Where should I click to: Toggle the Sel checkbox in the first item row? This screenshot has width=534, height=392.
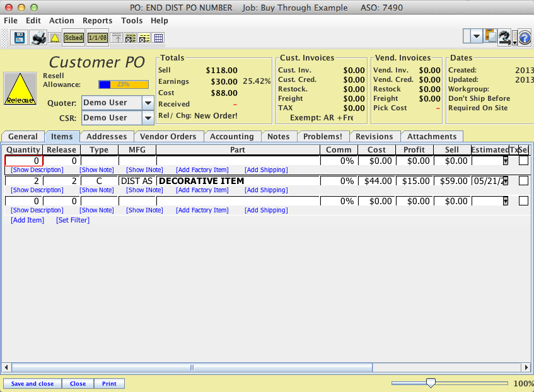click(523, 161)
